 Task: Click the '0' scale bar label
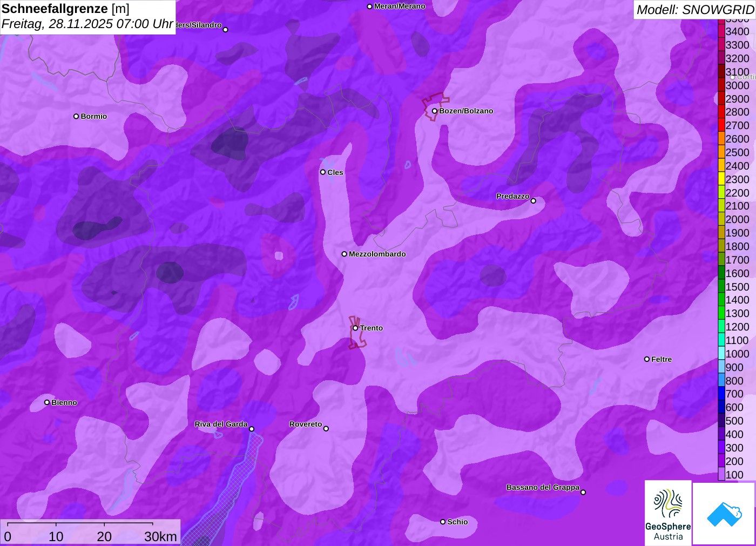tap(8, 536)
